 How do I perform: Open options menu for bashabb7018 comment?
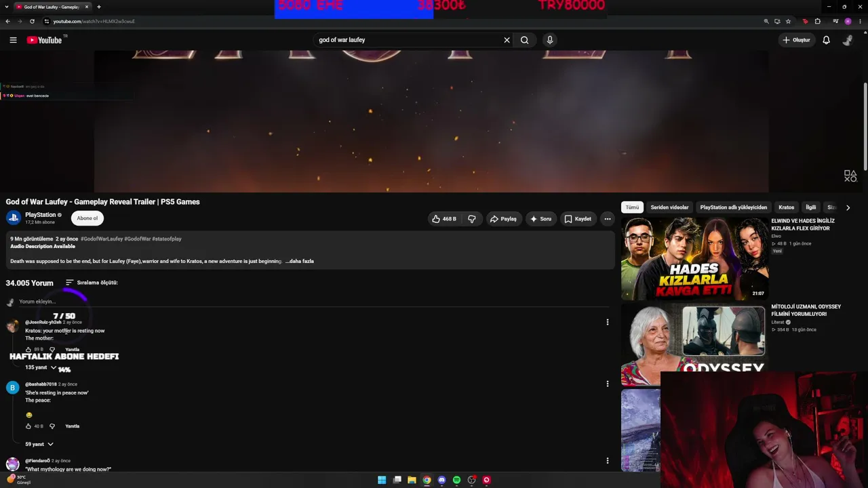coord(608,384)
